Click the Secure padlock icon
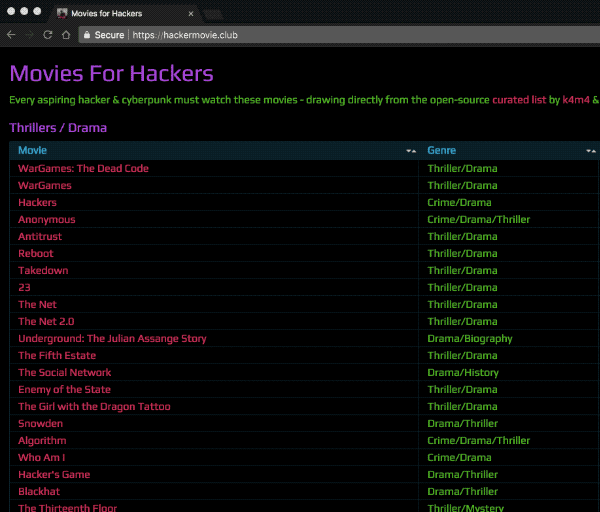The width and height of the screenshot is (600, 512). click(x=87, y=35)
